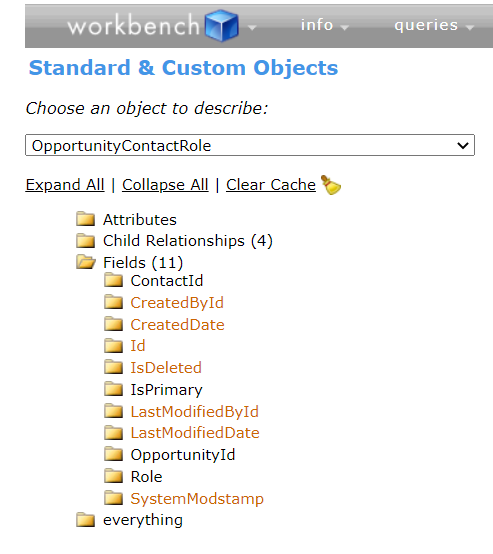Click the IsPrimary field folder icon
This screenshot has width=493, height=554.
pyautogui.click(x=113, y=389)
